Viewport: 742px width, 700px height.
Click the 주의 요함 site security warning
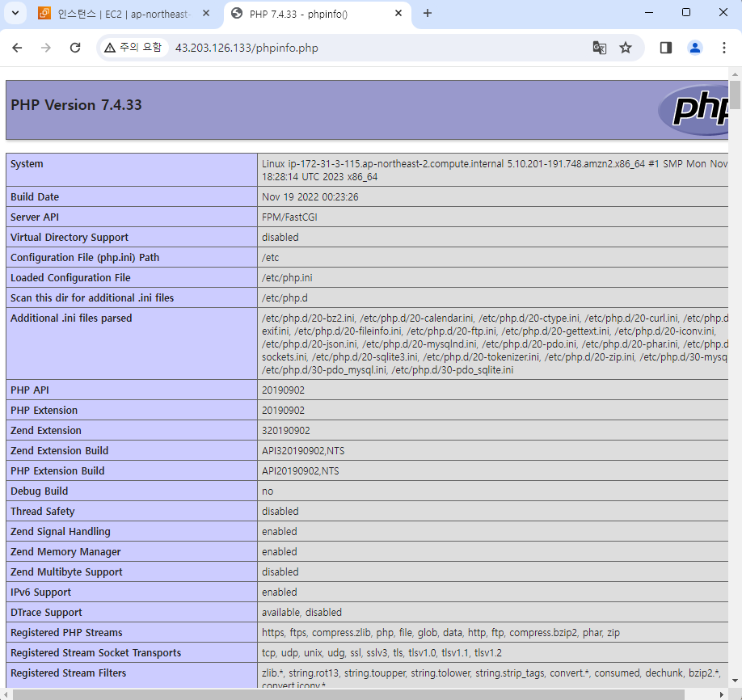(133, 48)
